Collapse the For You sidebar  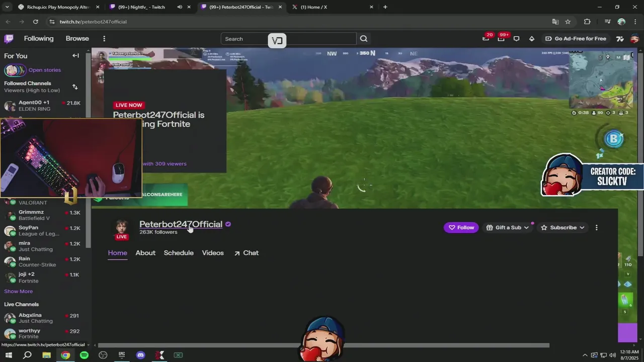(75, 56)
